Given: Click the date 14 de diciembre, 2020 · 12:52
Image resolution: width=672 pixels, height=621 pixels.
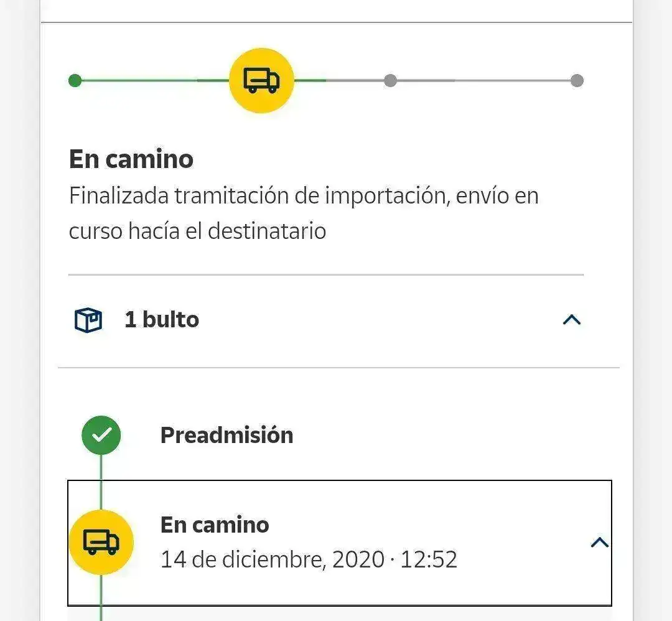Looking at the screenshot, I should point(309,559).
